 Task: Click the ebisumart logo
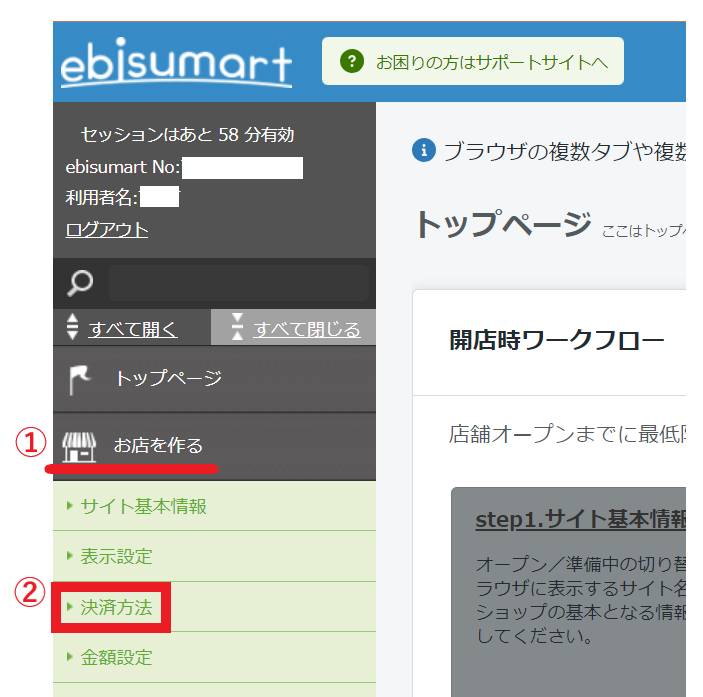point(176,64)
